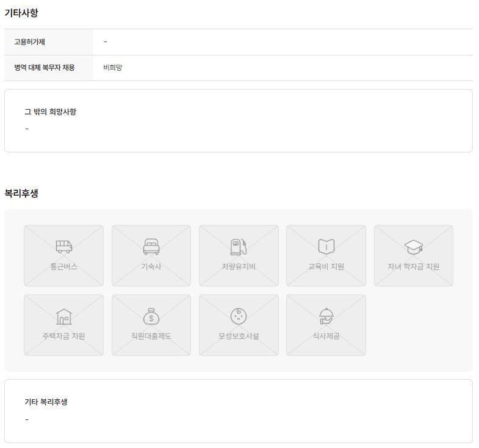The width and height of the screenshot is (479, 448).
Task: Click the 기타 복리후생 heading
Action: [x=46, y=402]
